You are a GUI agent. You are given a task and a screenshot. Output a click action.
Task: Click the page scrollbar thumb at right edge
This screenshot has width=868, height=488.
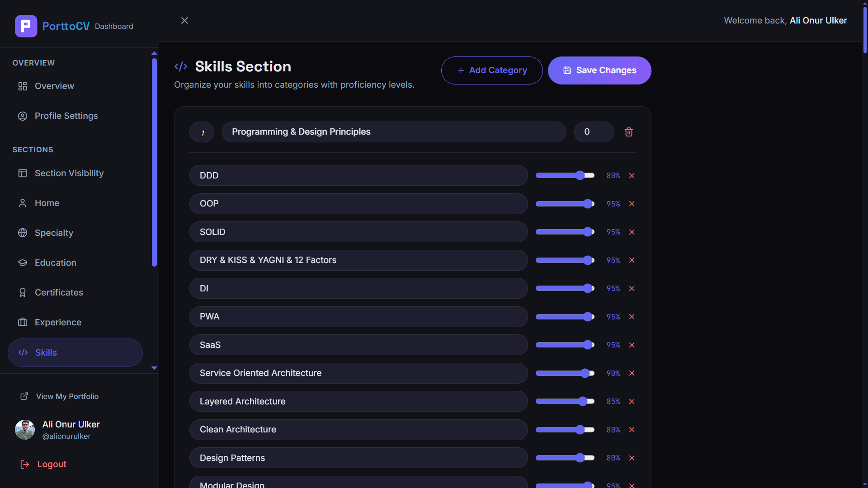point(865,30)
